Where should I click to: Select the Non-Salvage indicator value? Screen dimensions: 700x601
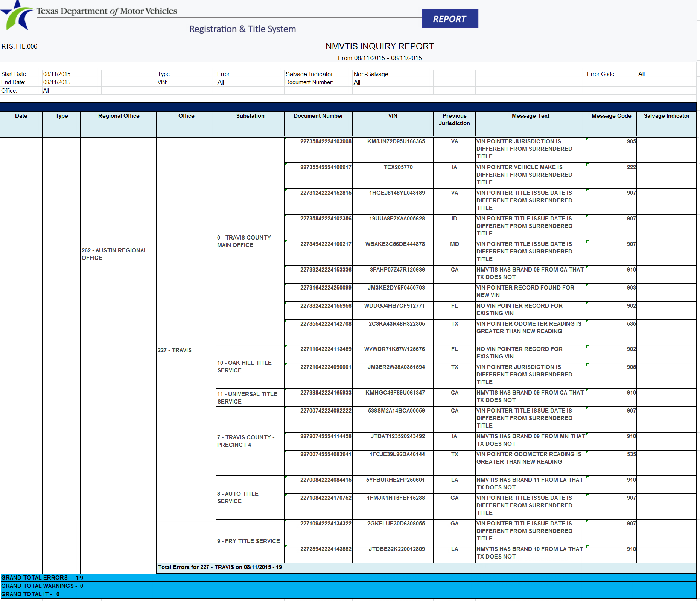coord(371,74)
